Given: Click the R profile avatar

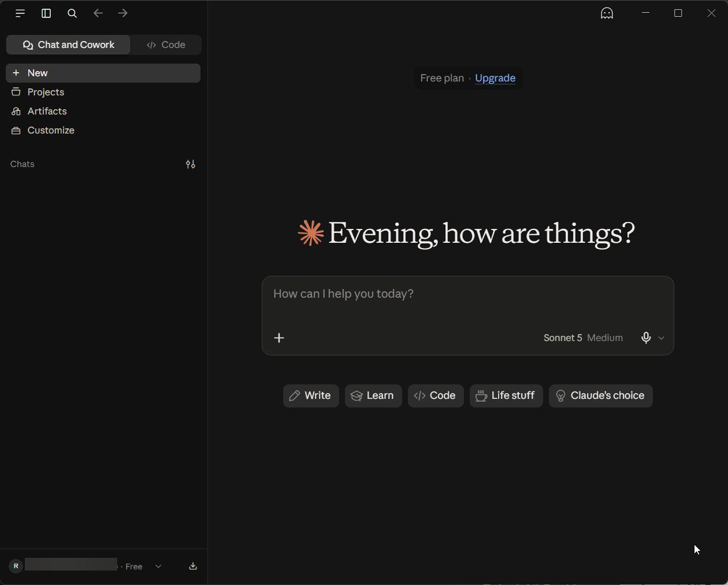Looking at the screenshot, I should coord(16,566).
